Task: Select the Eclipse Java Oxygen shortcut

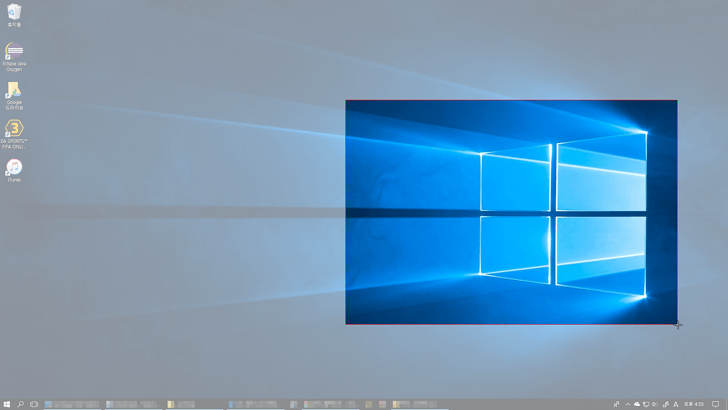Action: 14,57
